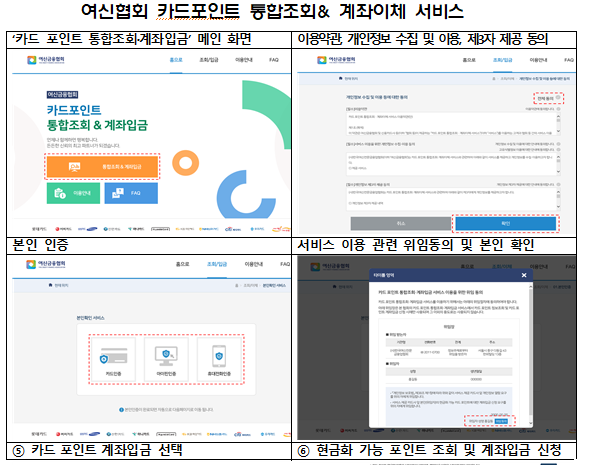Select 아이핀인증 monitor verification option
This screenshot has width=589, height=465.
click(166, 359)
